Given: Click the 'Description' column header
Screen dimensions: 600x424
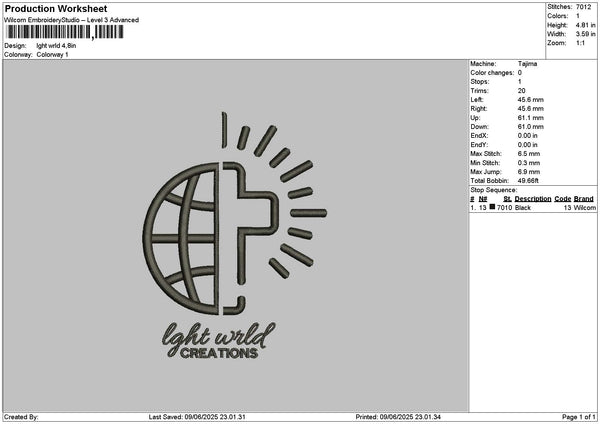Looking at the screenshot, I should [x=533, y=199].
